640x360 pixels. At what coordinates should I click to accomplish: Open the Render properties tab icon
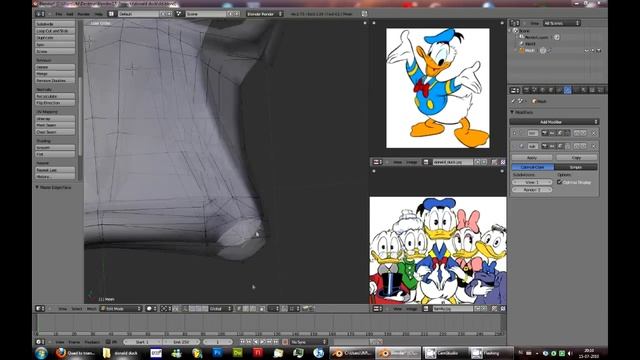pos(527,90)
